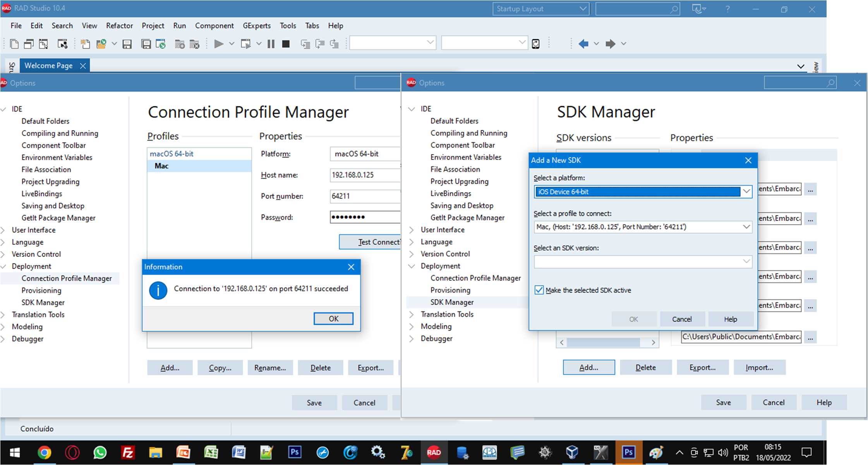The width and height of the screenshot is (868, 465).
Task: Click Copy... in Connection Profile Manager
Action: tap(220, 368)
